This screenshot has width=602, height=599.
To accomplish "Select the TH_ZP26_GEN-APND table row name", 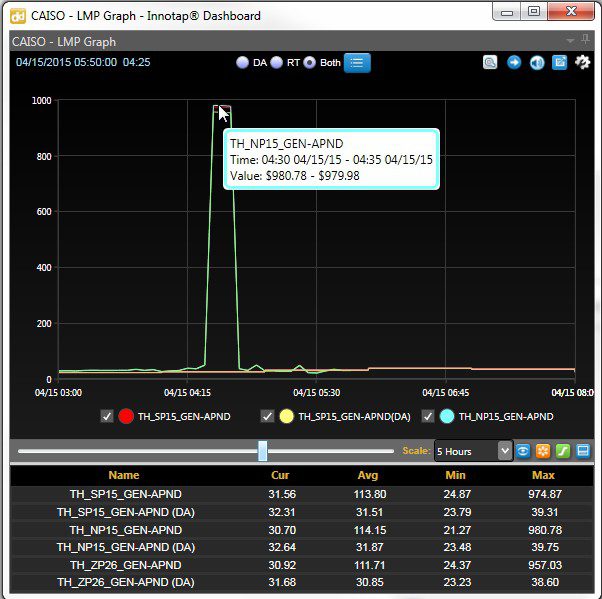I will pos(126,565).
